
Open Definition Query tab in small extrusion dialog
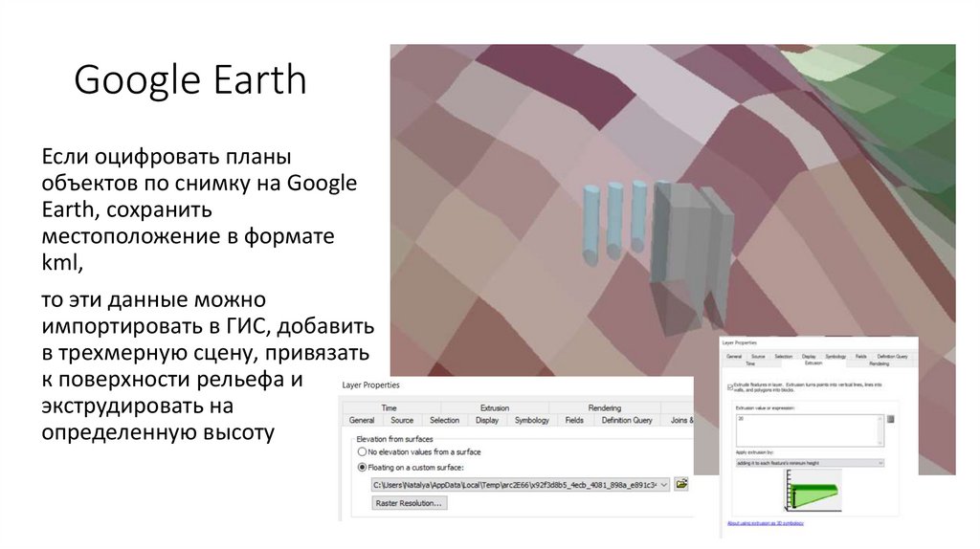pos(892,357)
